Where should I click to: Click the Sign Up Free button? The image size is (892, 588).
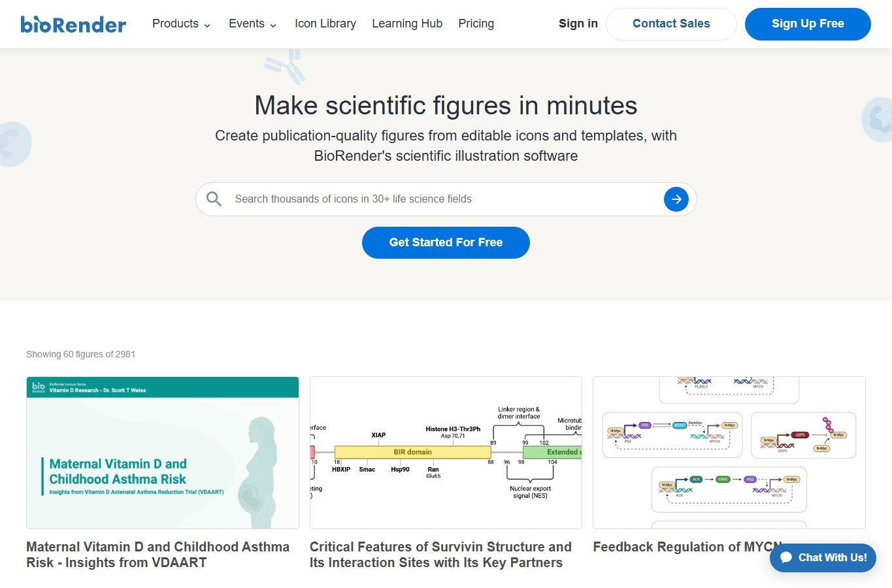808,24
